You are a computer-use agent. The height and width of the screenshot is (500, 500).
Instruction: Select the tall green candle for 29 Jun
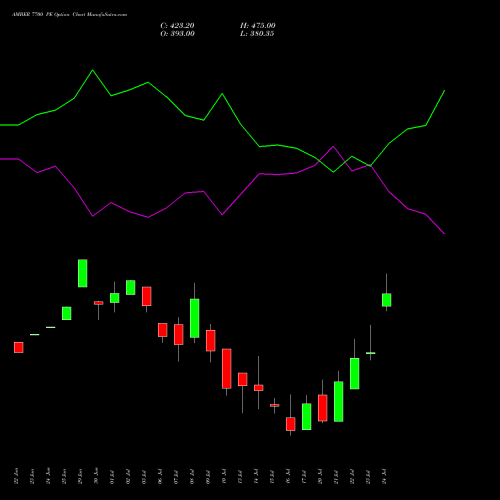coord(83,273)
